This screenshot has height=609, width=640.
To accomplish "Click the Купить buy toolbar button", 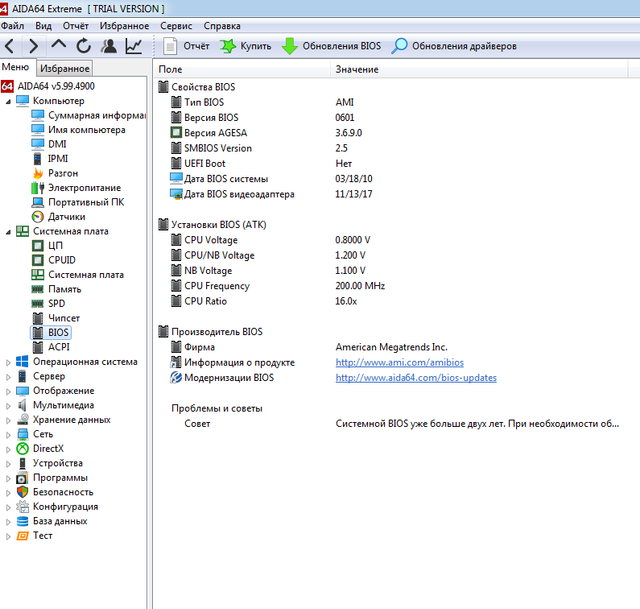I will [x=245, y=46].
